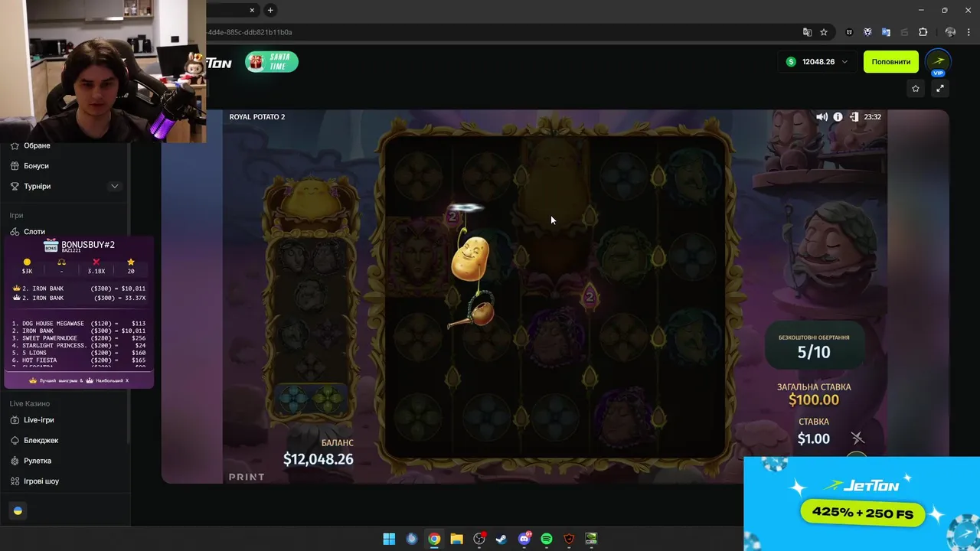Click the Ігрові шоу icon
Viewport: 980px width, 551px height.
tap(15, 481)
